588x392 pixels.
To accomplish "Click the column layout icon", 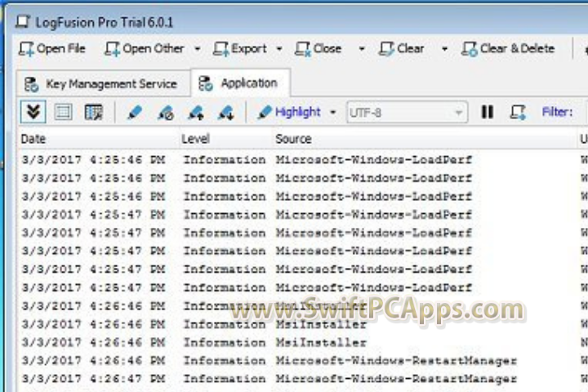I will pos(93,112).
